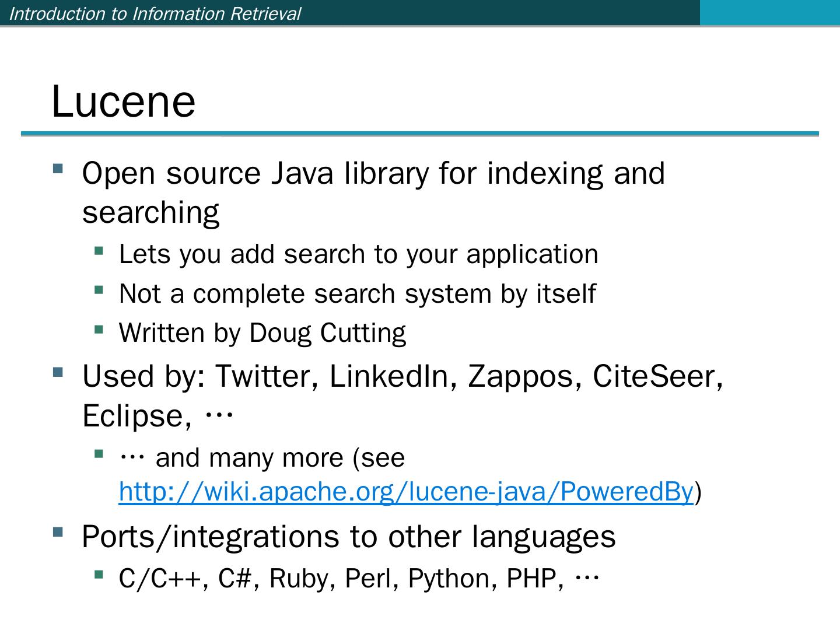Click the bullet marker before "Ports/integrations"

point(58,532)
